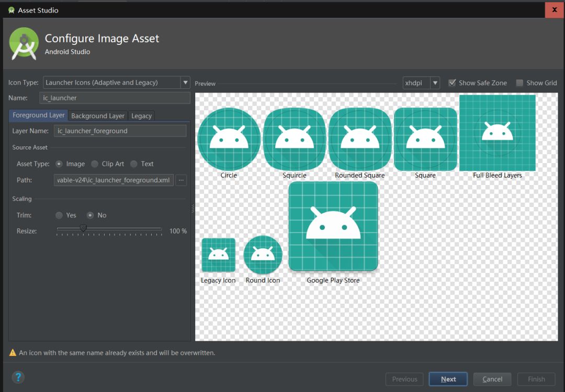The width and height of the screenshot is (565, 392).
Task: Set Trim to No
Action: click(91, 215)
